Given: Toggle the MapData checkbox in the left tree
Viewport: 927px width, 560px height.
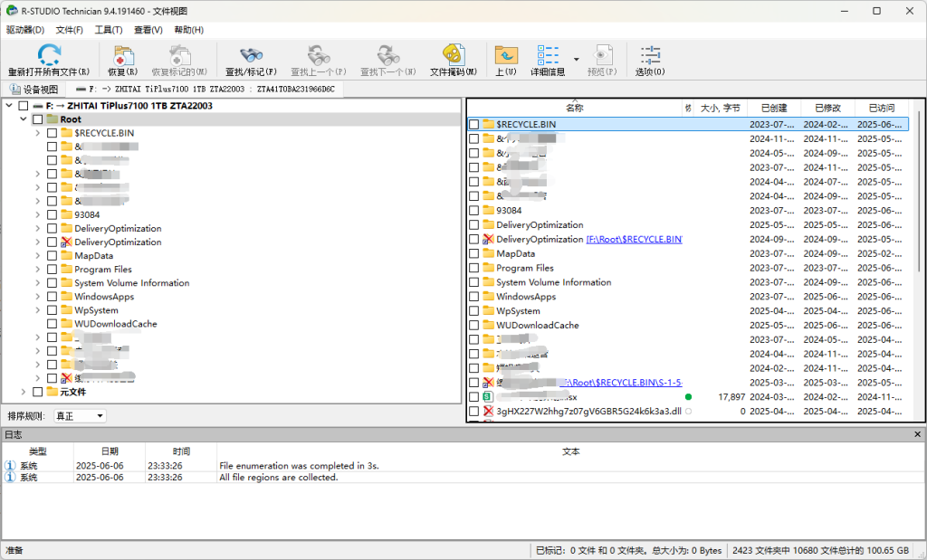Looking at the screenshot, I should 52,256.
